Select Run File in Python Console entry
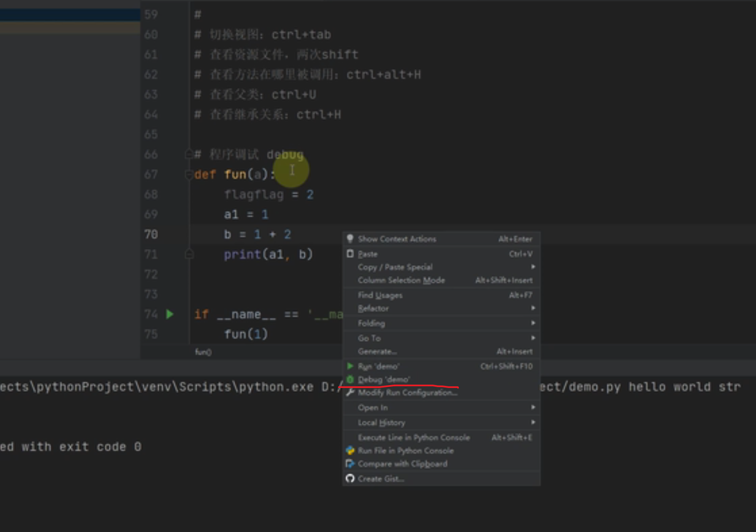Screen dimensions: 756x532 [441, 450]
